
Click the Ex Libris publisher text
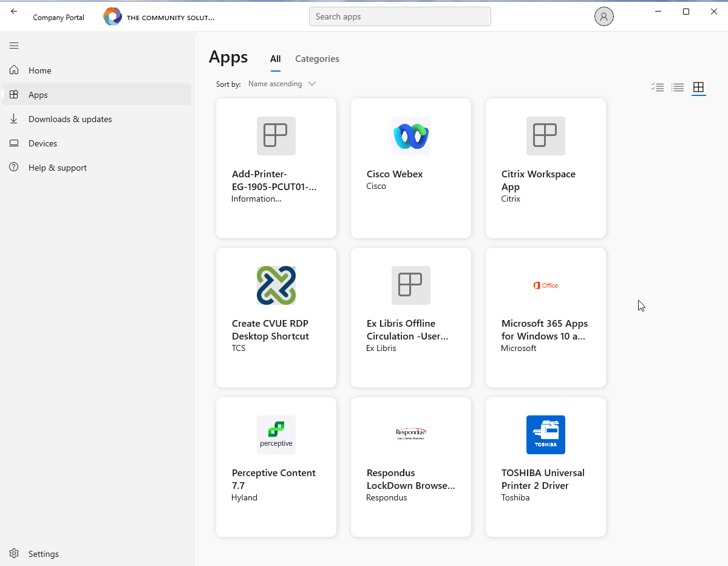(381, 348)
